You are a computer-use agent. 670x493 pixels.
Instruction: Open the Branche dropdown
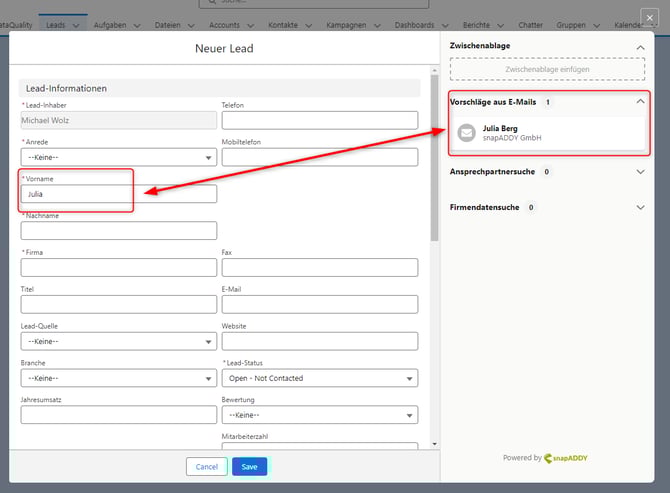click(118, 378)
